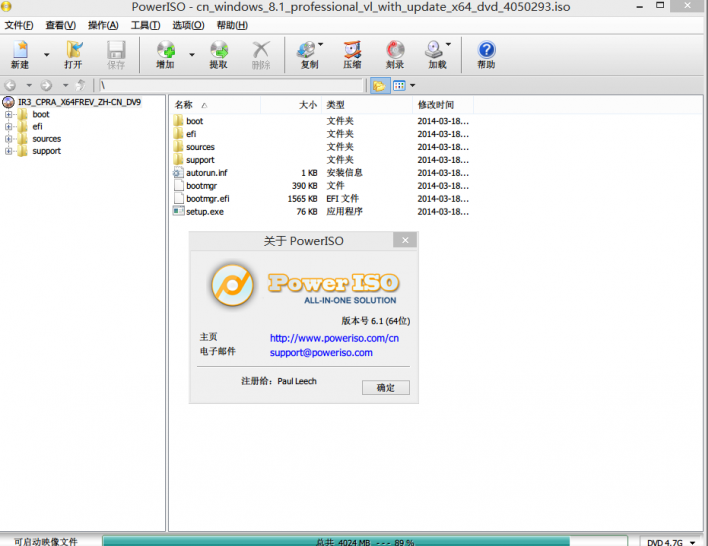Image resolution: width=708 pixels, height=546 pixels.
Task: Sort by Size (大小) column header
Action: (x=291, y=105)
